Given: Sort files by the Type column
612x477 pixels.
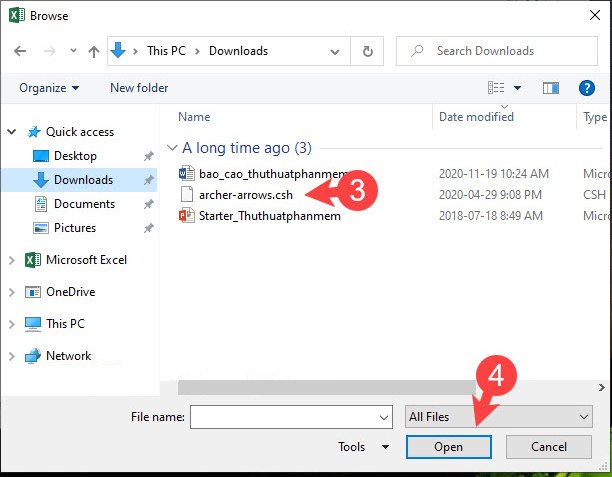Looking at the screenshot, I should point(594,117).
